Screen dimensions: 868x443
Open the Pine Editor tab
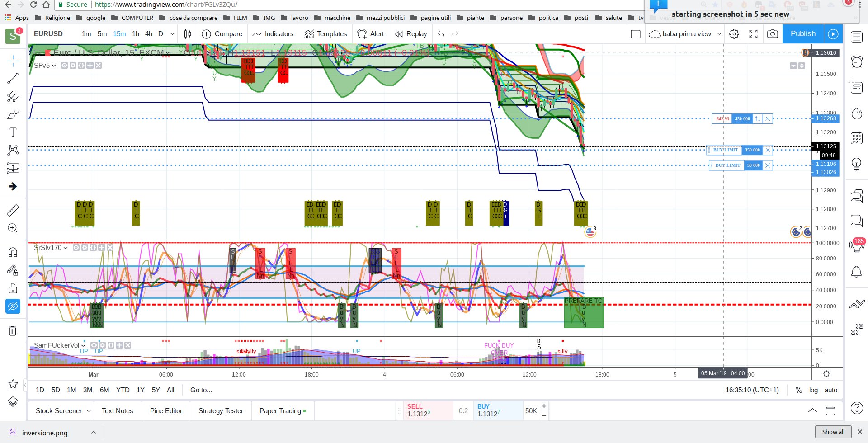click(x=166, y=411)
